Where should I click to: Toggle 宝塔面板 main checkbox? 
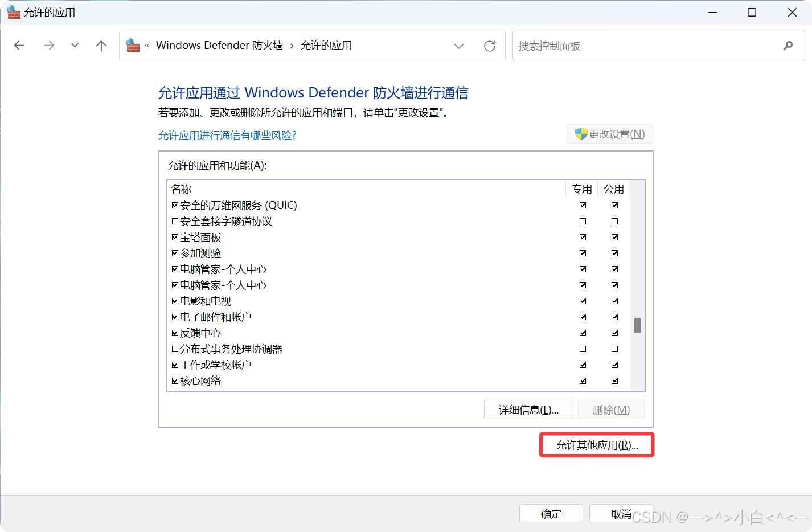coord(175,237)
